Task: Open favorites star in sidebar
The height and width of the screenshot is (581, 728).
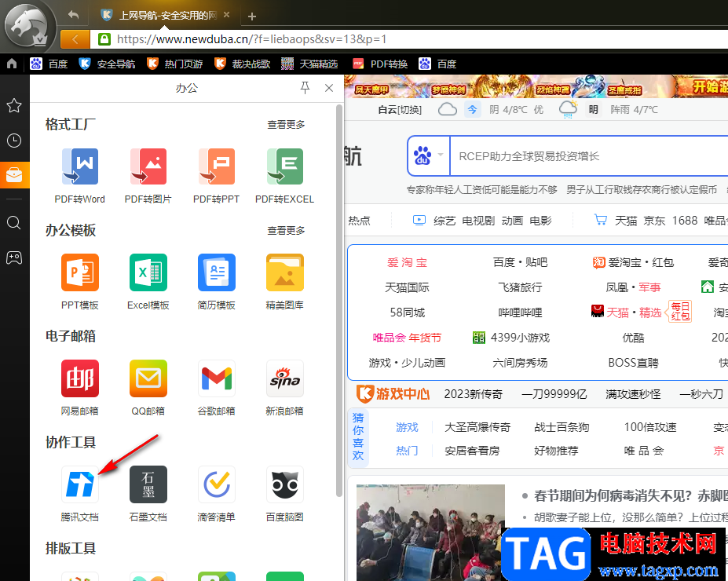Action: [x=14, y=105]
